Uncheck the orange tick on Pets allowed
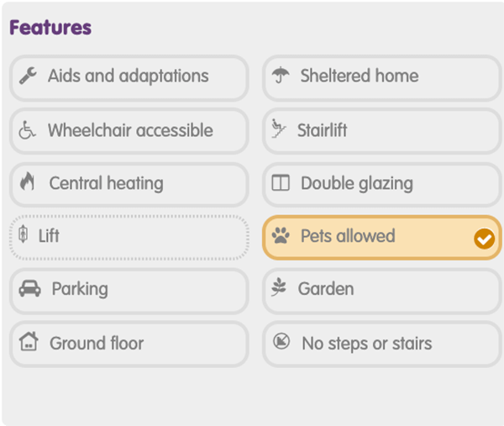This screenshot has width=504, height=426. point(484,239)
